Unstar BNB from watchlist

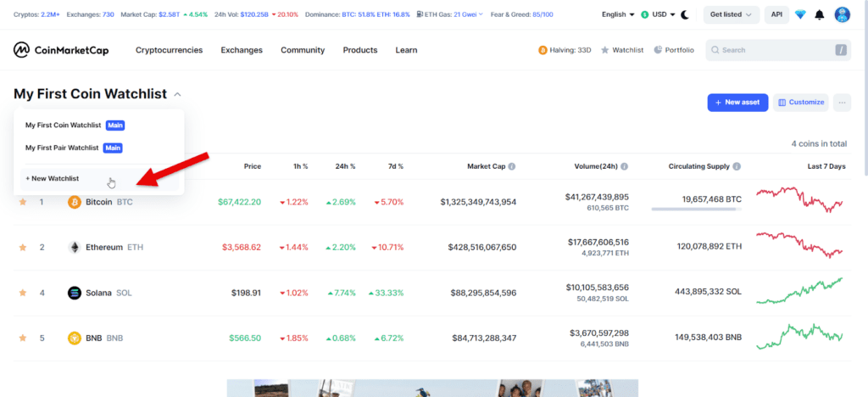point(23,338)
